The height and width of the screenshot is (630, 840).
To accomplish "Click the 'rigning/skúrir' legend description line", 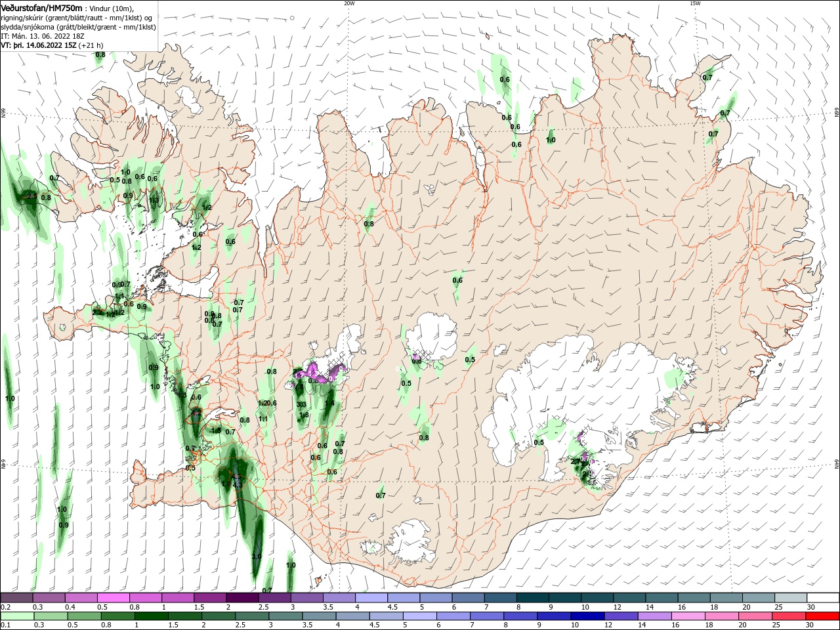I will pos(77,18).
